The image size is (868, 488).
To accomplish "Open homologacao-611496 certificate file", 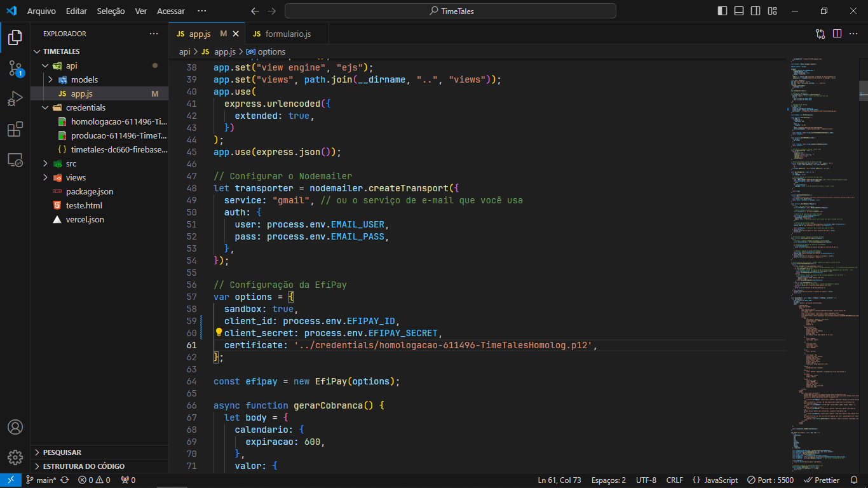I will click(x=99, y=121).
